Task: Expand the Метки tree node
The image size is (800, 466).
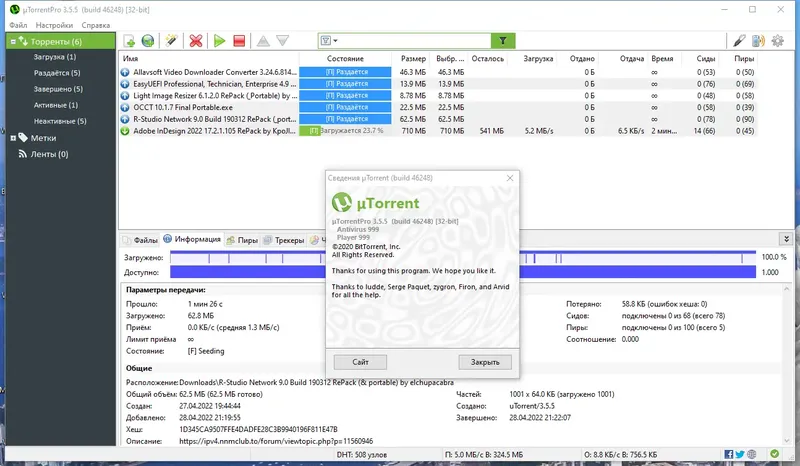Action: pos(13,138)
